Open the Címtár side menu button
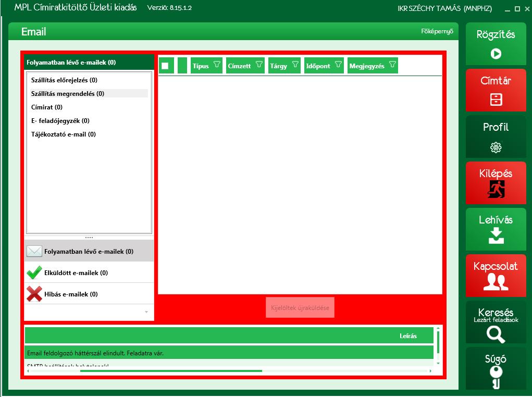This screenshot has height=397, width=532. 496,90
